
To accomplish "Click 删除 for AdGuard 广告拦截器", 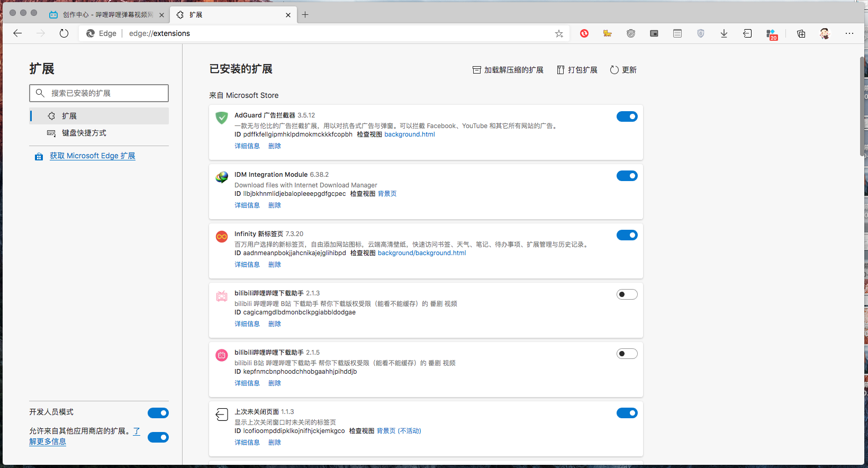I will pyautogui.click(x=275, y=146).
